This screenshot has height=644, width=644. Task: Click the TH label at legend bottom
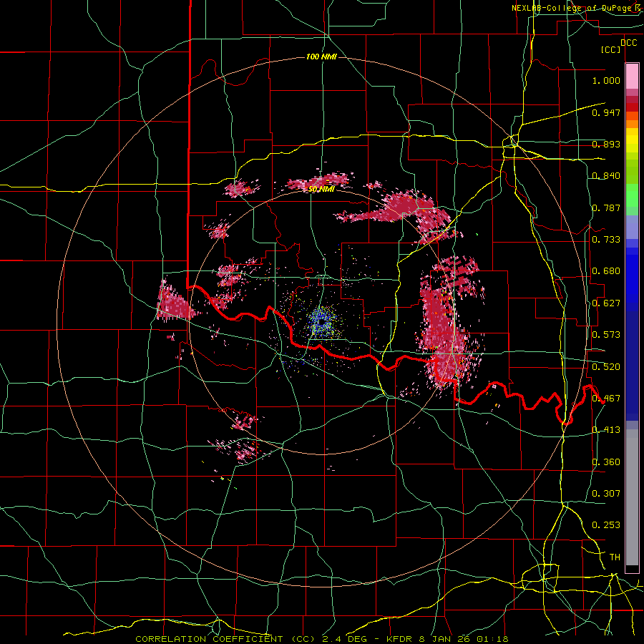coord(615,557)
